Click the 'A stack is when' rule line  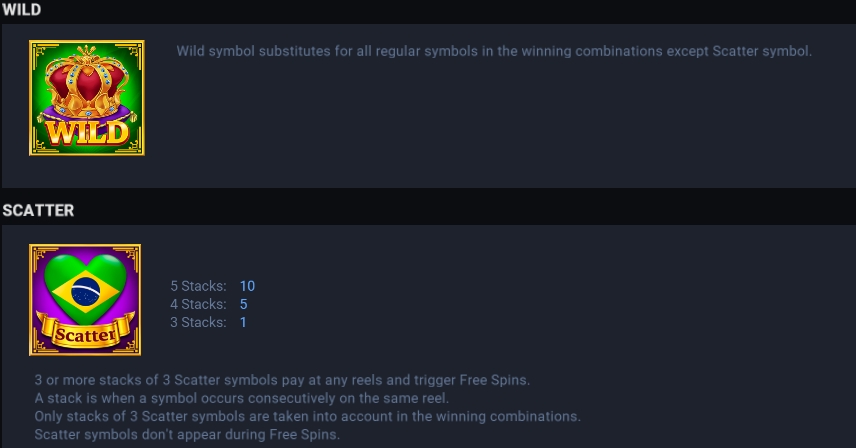click(242, 398)
